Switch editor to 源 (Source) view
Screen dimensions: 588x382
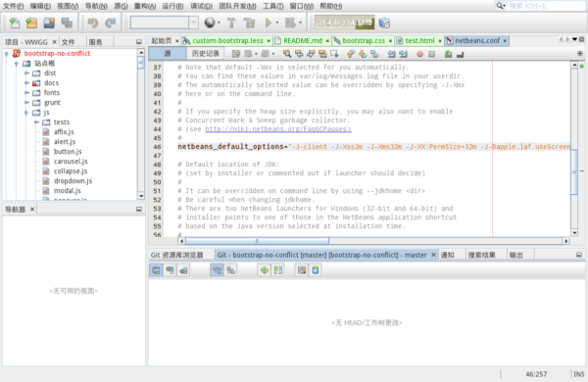pos(168,54)
